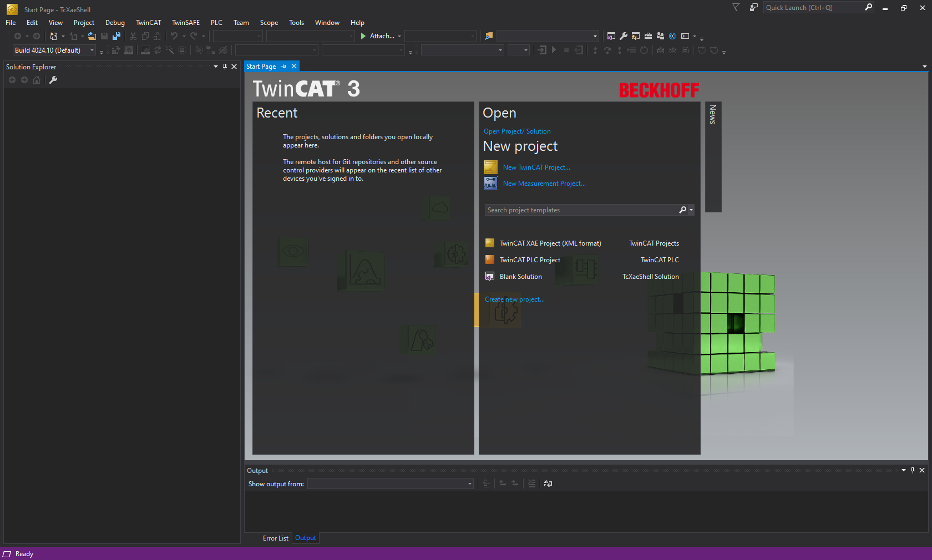The width and height of the screenshot is (932, 560).
Task: Click the people icon in the top toolbar
Action: [x=660, y=36]
